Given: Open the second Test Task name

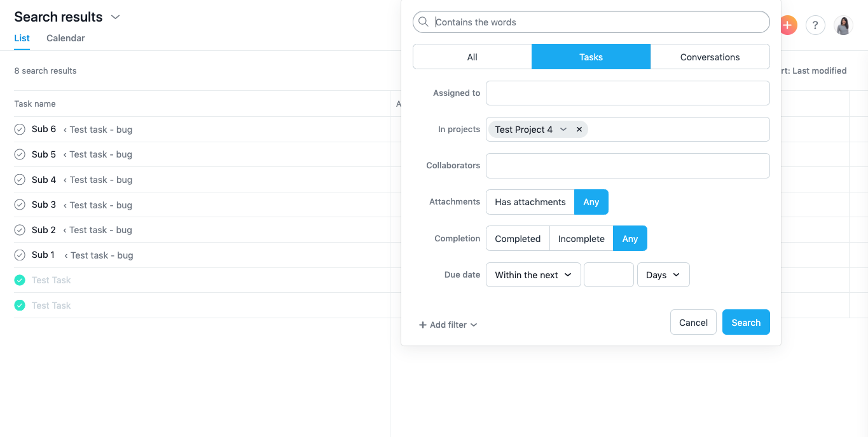Looking at the screenshot, I should click(x=52, y=306).
